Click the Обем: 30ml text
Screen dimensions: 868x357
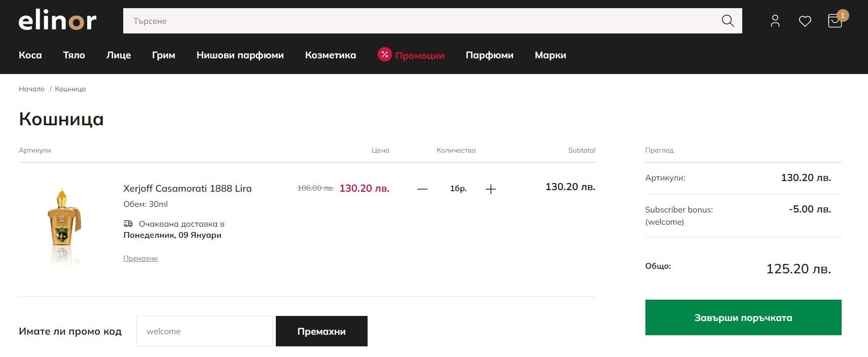[x=146, y=204]
